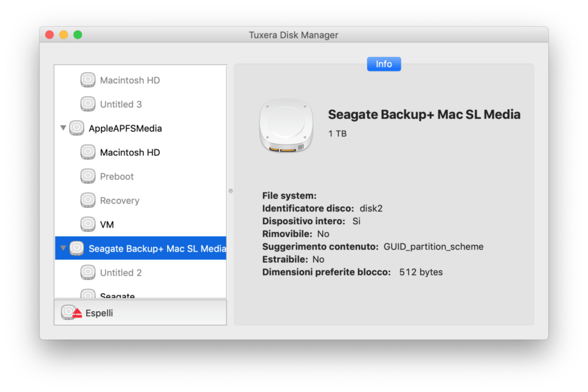
Task: Click the disk identifier value disk2
Action: [x=371, y=209]
